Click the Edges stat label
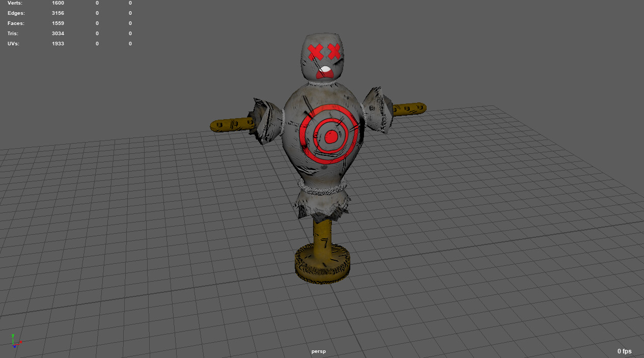 click(x=16, y=13)
